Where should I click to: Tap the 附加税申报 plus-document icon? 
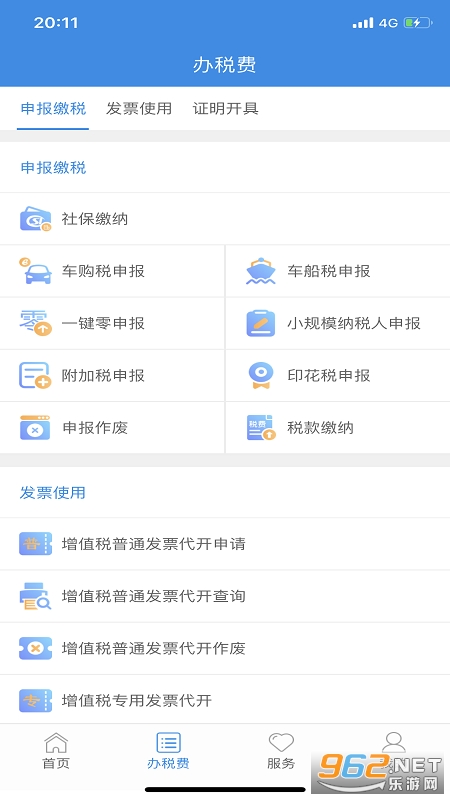[35, 376]
